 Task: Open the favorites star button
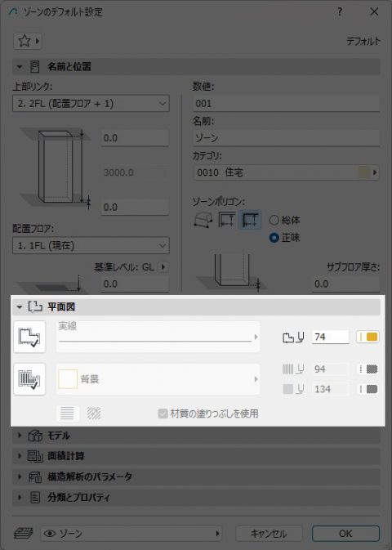(27, 41)
